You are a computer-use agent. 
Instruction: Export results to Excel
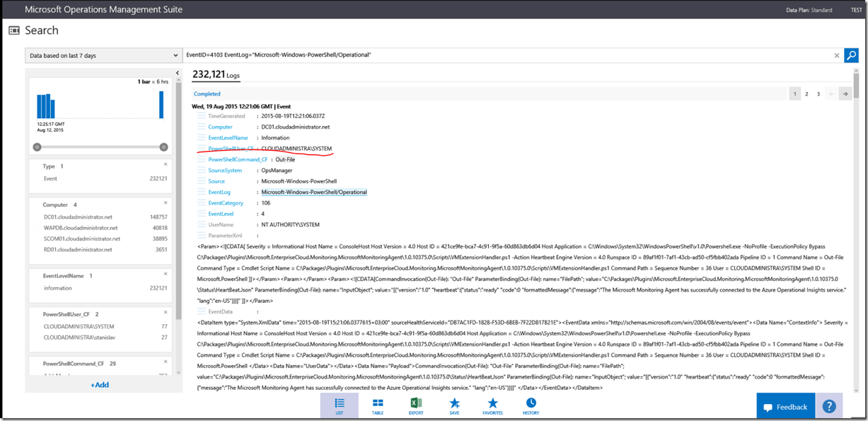[x=416, y=405]
